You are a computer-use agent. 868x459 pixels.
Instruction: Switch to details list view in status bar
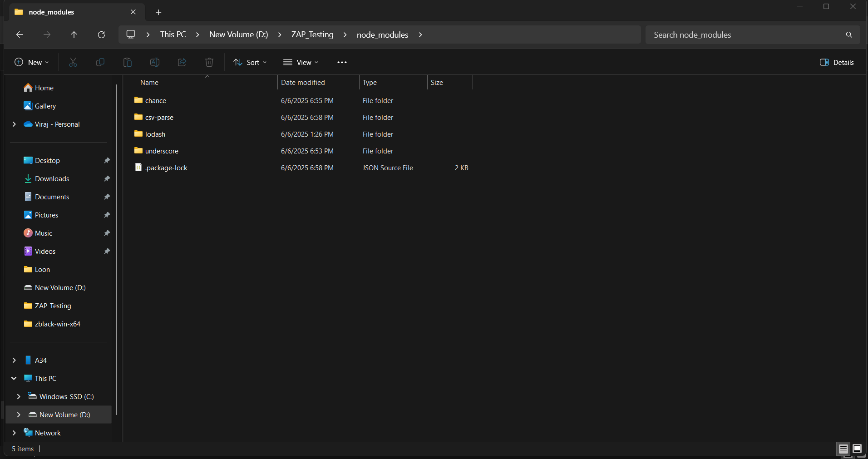coord(843,449)
